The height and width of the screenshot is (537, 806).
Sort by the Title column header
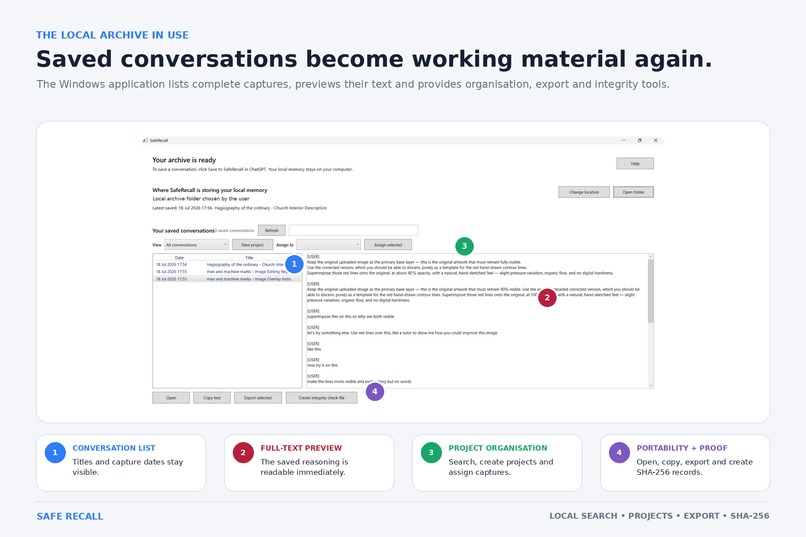click(249, 257)
